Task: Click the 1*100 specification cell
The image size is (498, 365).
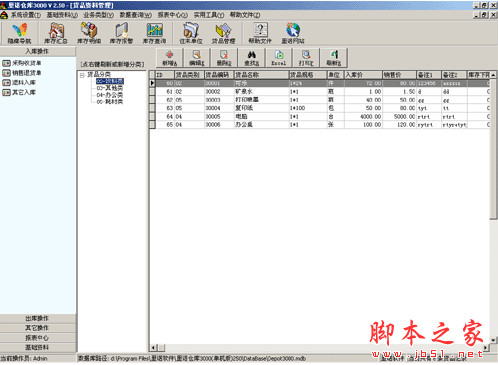Action: click(308, 108)
